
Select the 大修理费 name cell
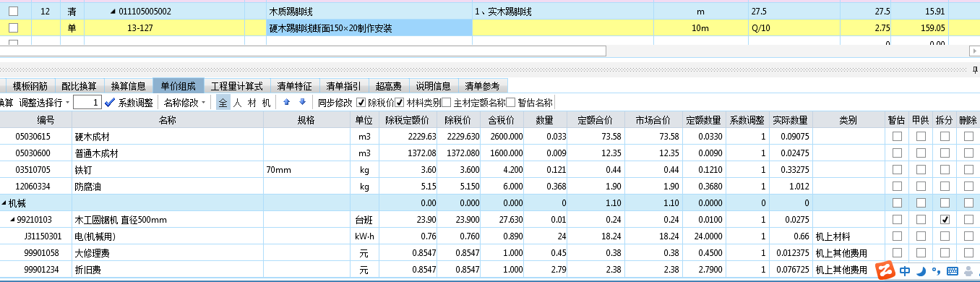click(167, 253)
